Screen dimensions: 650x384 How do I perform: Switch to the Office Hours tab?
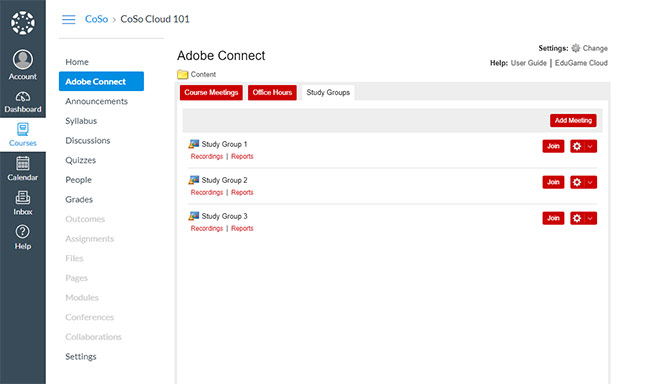tap(272, 92)
